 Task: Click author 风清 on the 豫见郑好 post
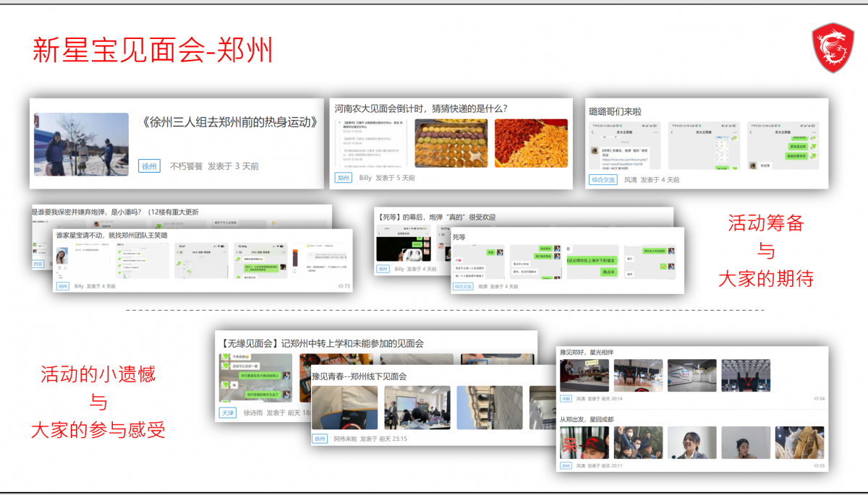click(x=580, y=399)
